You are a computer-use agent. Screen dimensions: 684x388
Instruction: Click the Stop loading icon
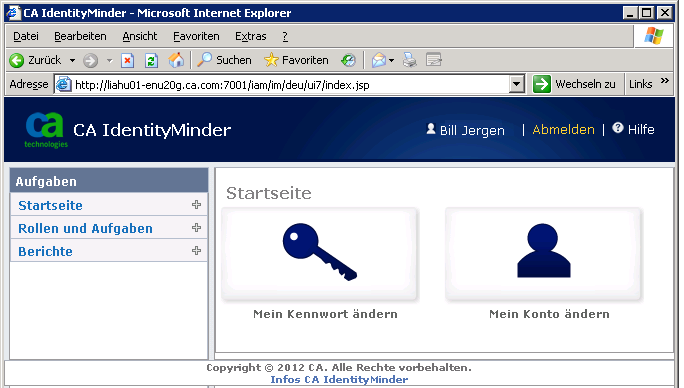point(127,60)
